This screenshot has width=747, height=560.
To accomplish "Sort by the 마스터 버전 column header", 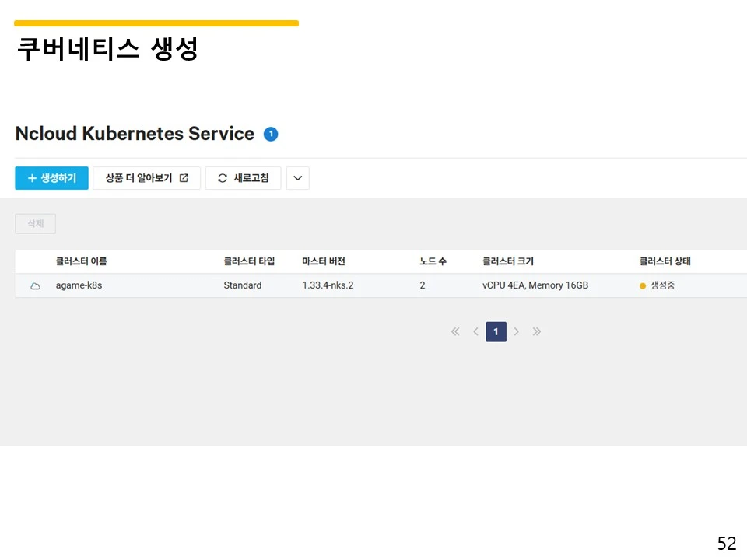I will [x=323, y=261].
